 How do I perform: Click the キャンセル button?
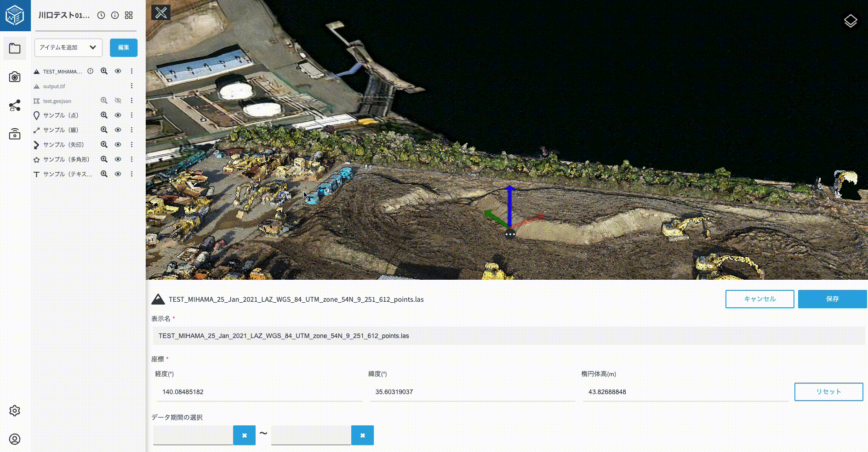point(759,299)
